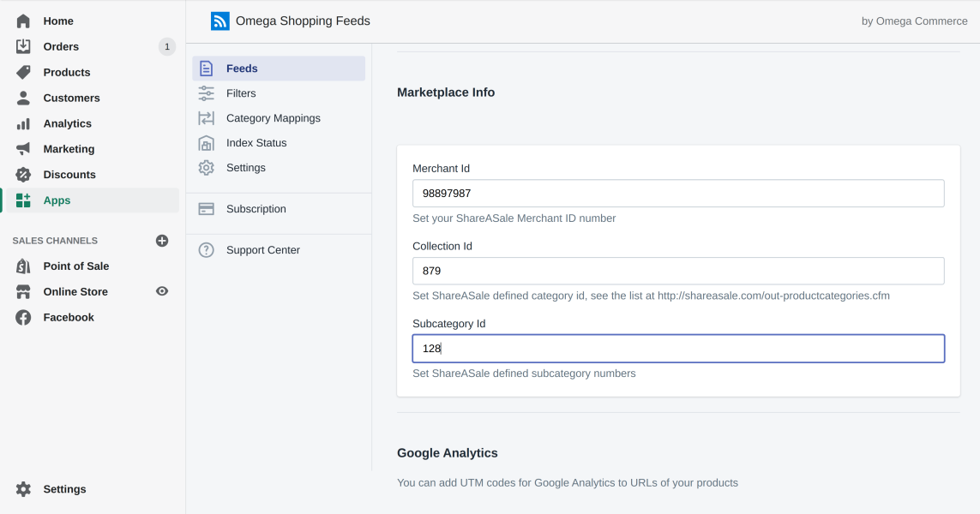Click the Analytics bar chart icon
The image size is (980, 514).
[23, 123]
